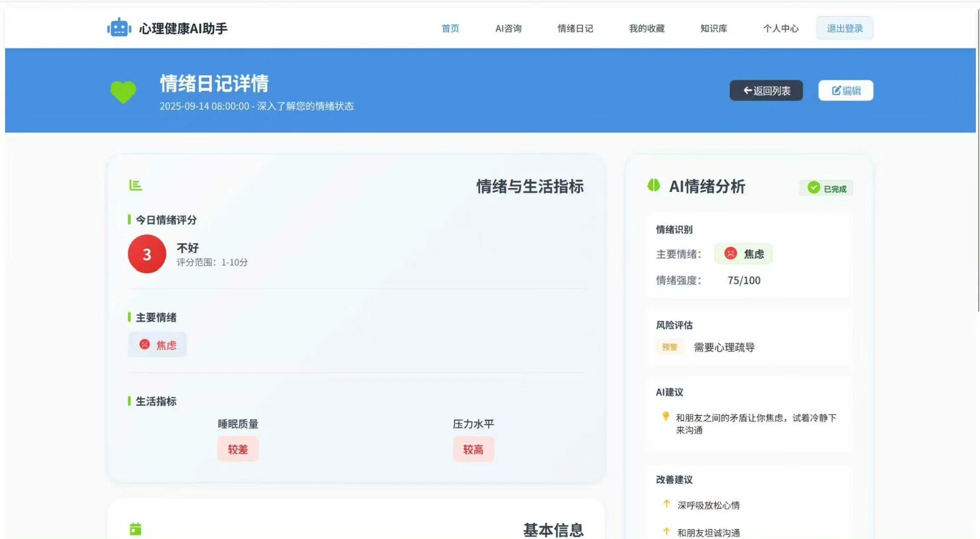Click the up arrow beside 深呼吸放松心情
The image size is (980, 539).
coord(666,504)
